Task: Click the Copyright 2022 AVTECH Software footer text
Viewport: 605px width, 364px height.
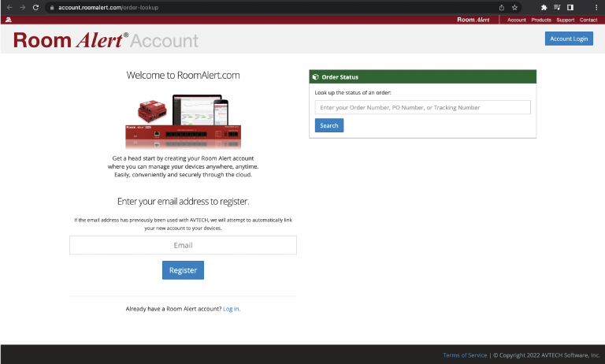Action: click(x=547, y=355)
